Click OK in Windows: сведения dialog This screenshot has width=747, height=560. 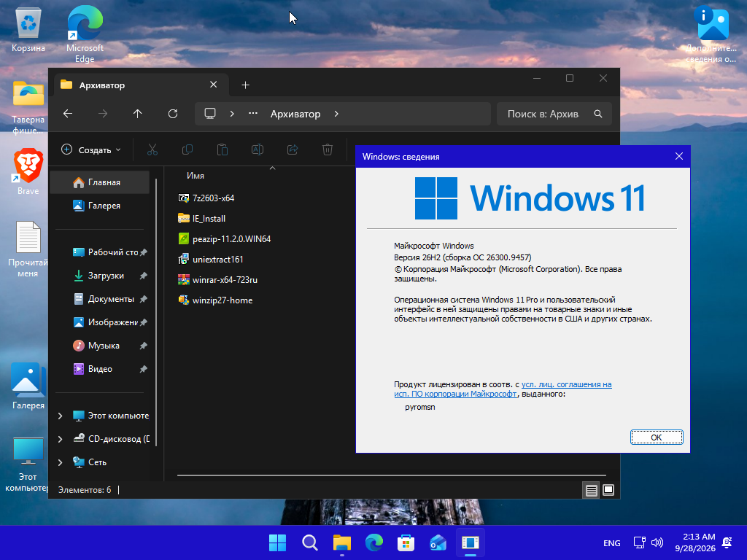tap(657, 437)
